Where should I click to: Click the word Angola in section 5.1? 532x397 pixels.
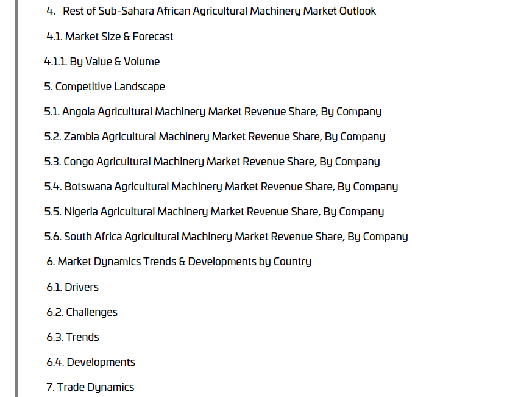point(79,112)
